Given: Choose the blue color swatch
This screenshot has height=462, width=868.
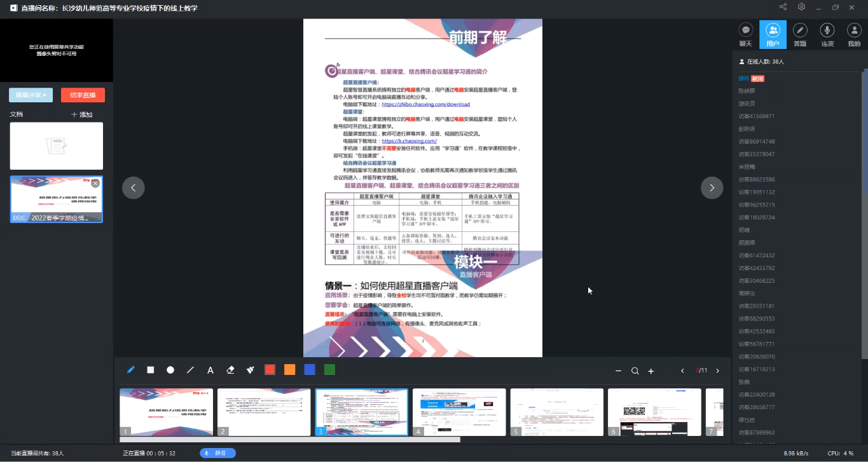Looking at the screenshot, I should [x=309, y=370].
